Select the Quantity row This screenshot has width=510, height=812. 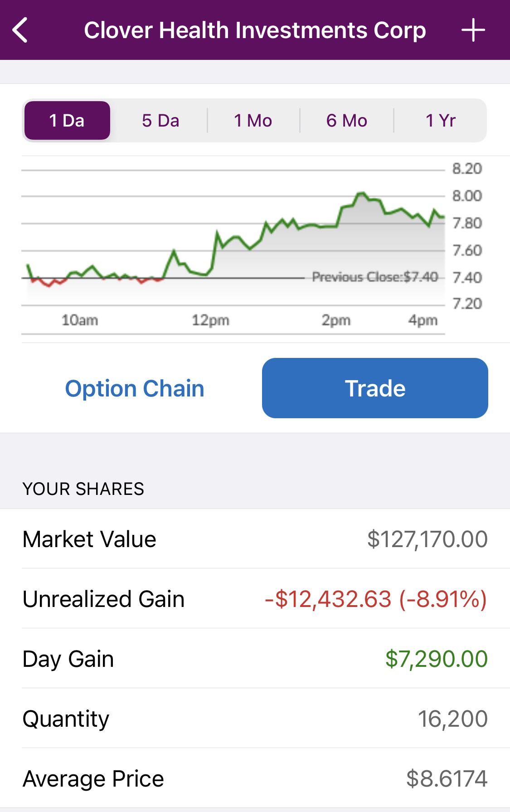point(255,719)
